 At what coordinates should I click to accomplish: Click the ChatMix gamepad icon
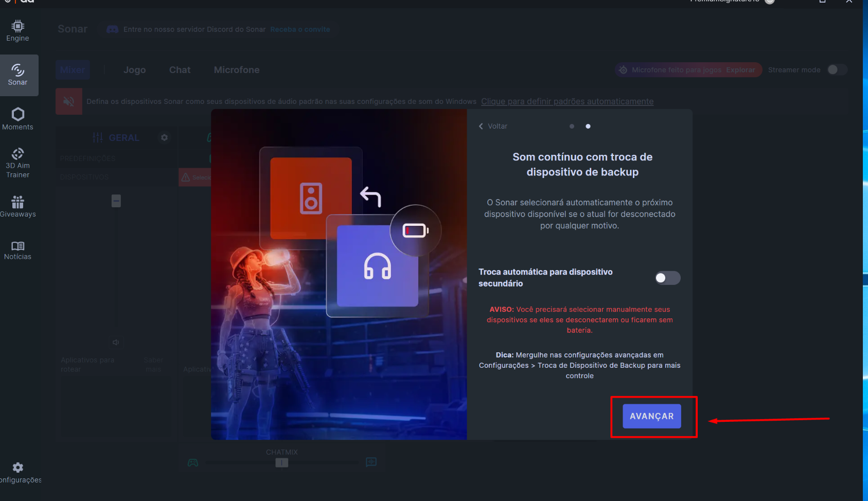193,462
